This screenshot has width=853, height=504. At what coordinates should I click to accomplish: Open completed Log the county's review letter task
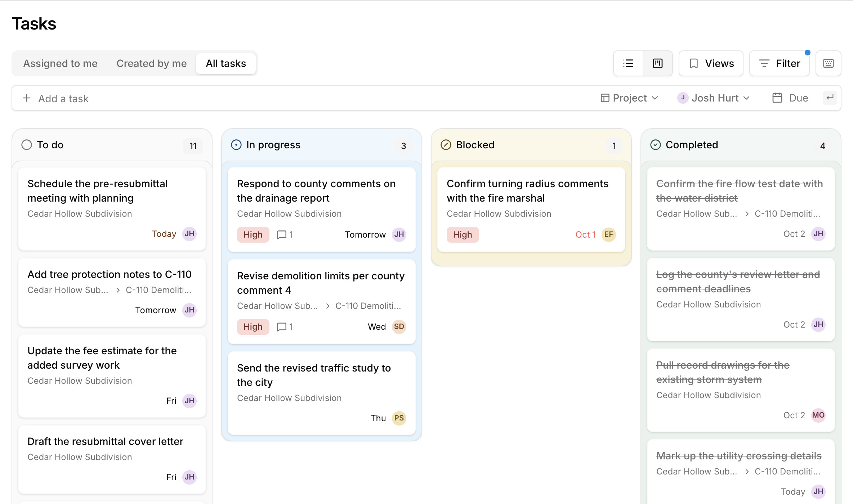tap(741, 300)
